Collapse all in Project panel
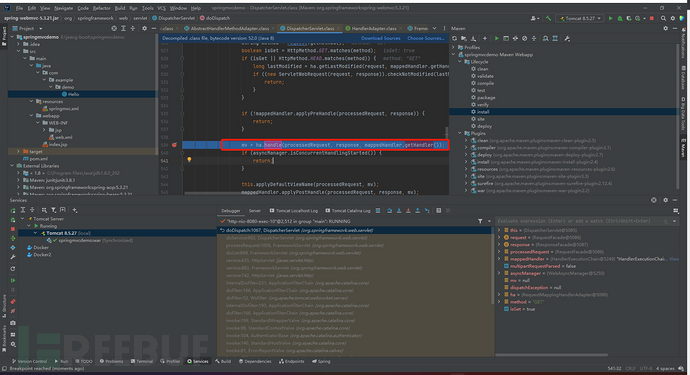690x375 pixels. click(x=132, y=28)
